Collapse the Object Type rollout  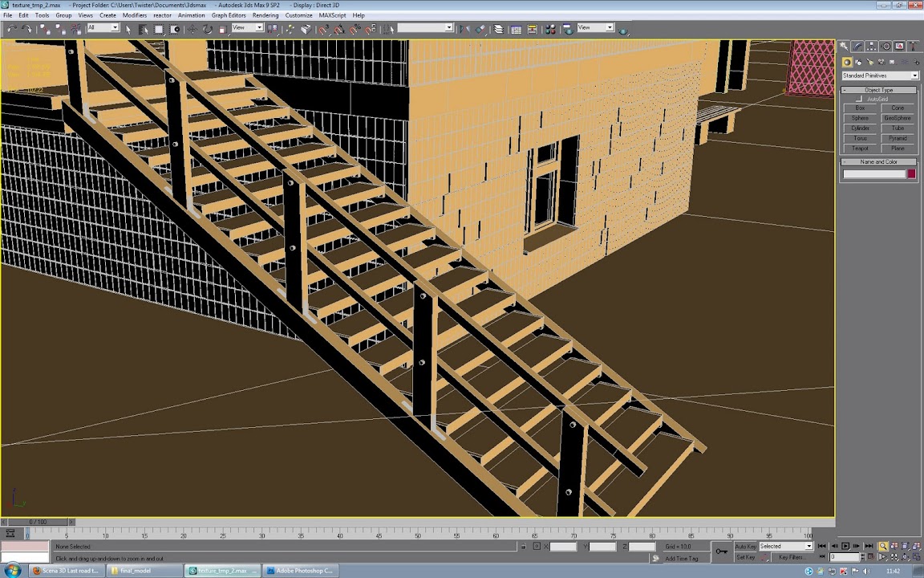click(x=878, y=90)
